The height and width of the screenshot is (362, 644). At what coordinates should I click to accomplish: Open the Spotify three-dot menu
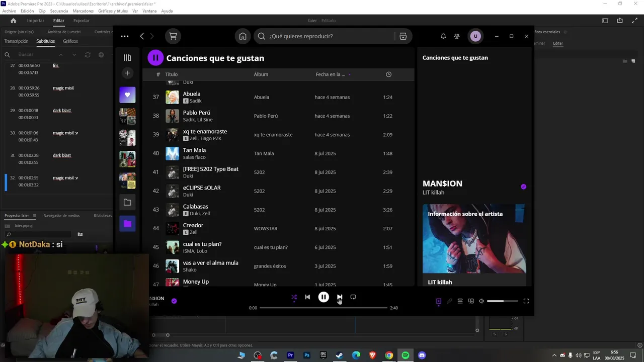point(125,36)
